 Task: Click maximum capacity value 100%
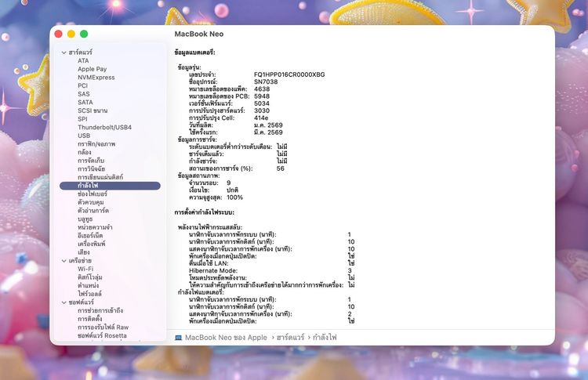click(234, 197)
